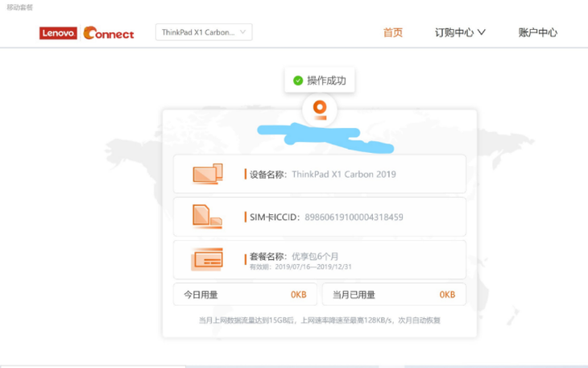Click the data plan package icon

point(207,259)
